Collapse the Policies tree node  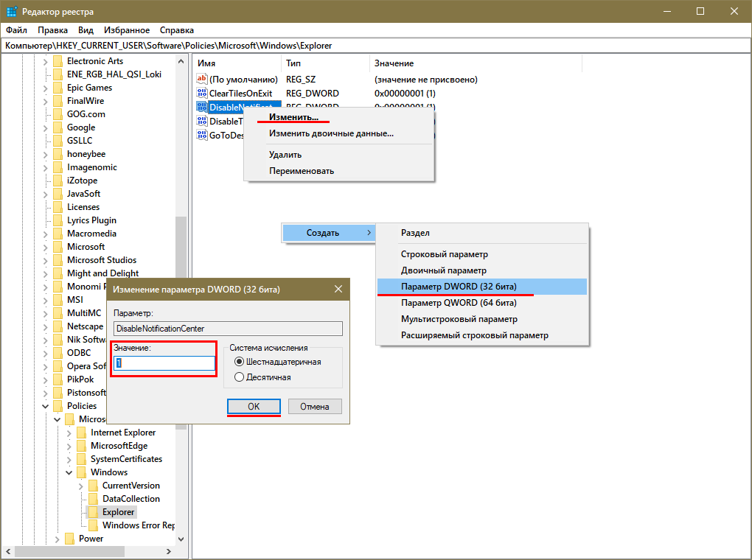46,406
